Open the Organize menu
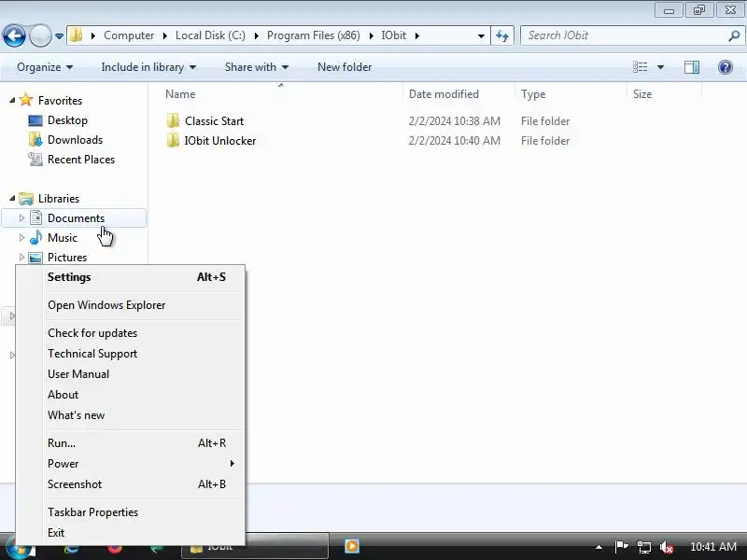The width and height of the screenshot is (747, 560). 45,67
